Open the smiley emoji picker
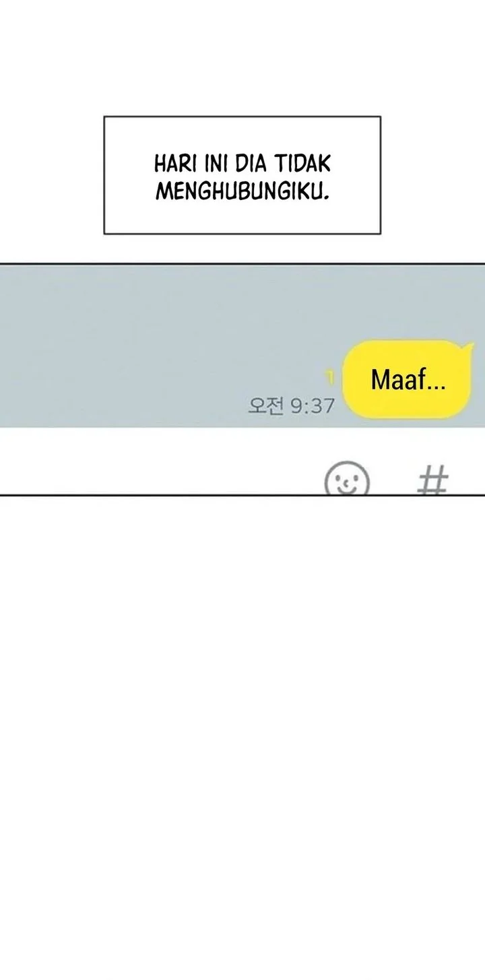The image size is (485, 980). 347,480
